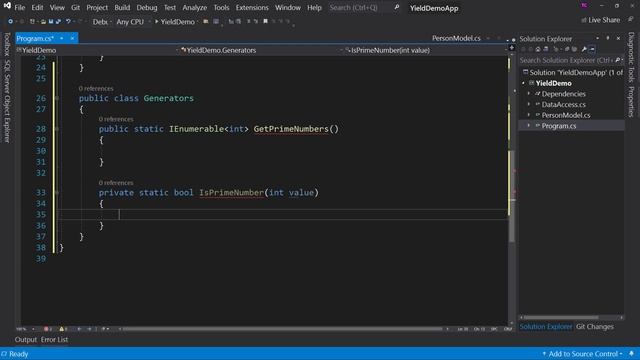Open the Any CPU platform dropdown
The height and width of the screenshot is (360, 640).
point(133,22)
